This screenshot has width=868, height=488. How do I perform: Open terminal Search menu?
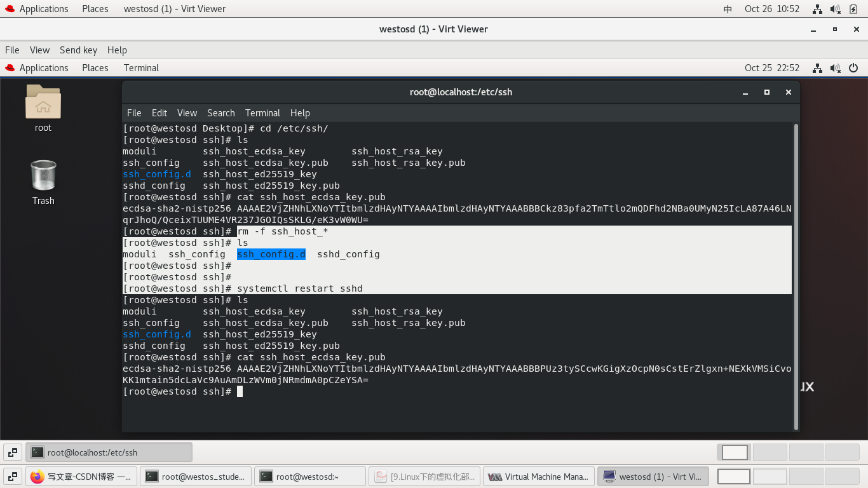221,113
